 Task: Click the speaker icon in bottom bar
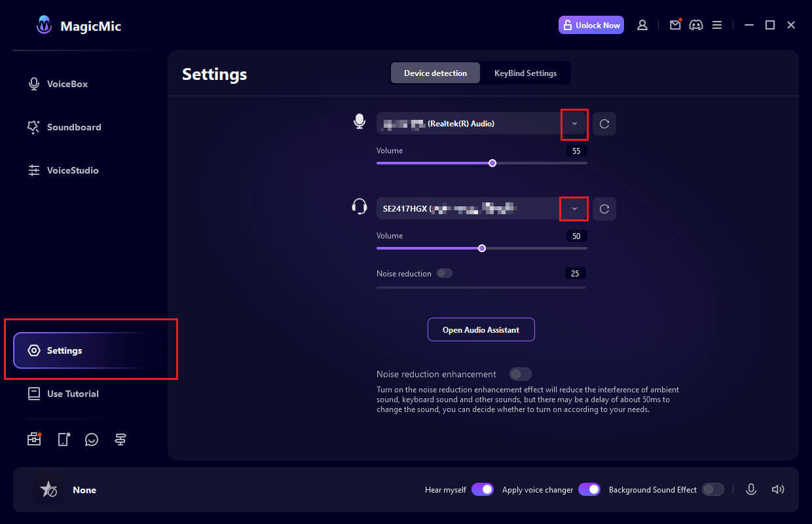pos(778,489)
